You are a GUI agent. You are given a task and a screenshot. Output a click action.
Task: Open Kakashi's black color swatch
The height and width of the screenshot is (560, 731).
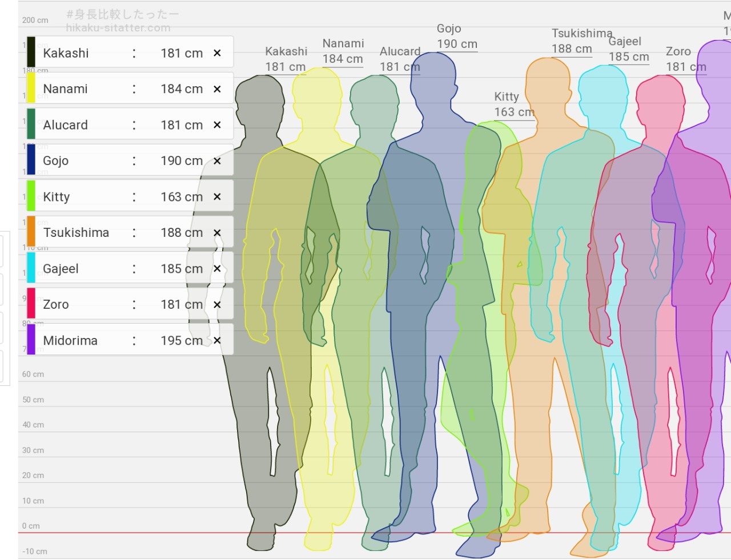coord(31,53)
